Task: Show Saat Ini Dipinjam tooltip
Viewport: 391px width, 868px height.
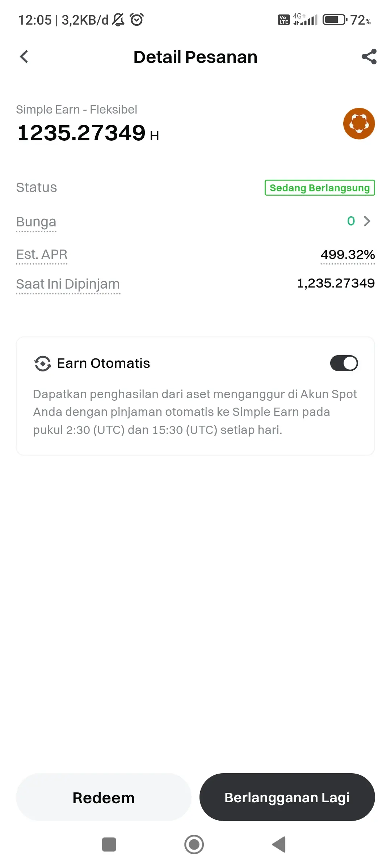Action: (x=68, y=284)
